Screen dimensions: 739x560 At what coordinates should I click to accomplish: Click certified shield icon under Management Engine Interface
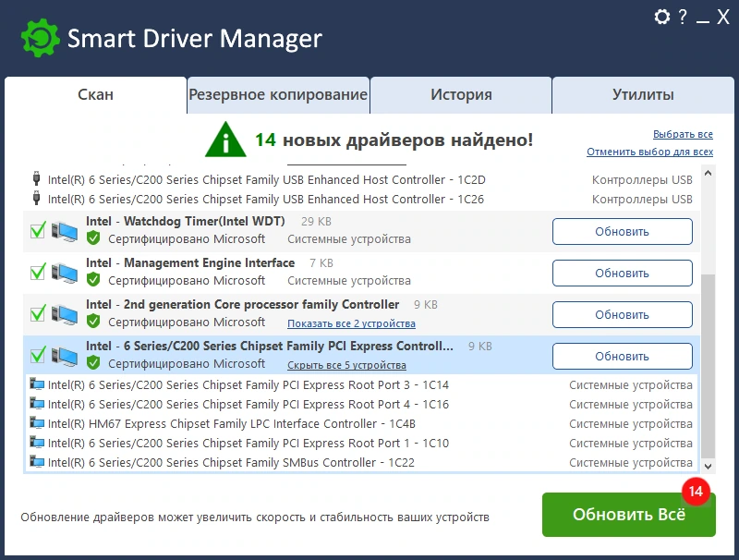tap(93, 279)
